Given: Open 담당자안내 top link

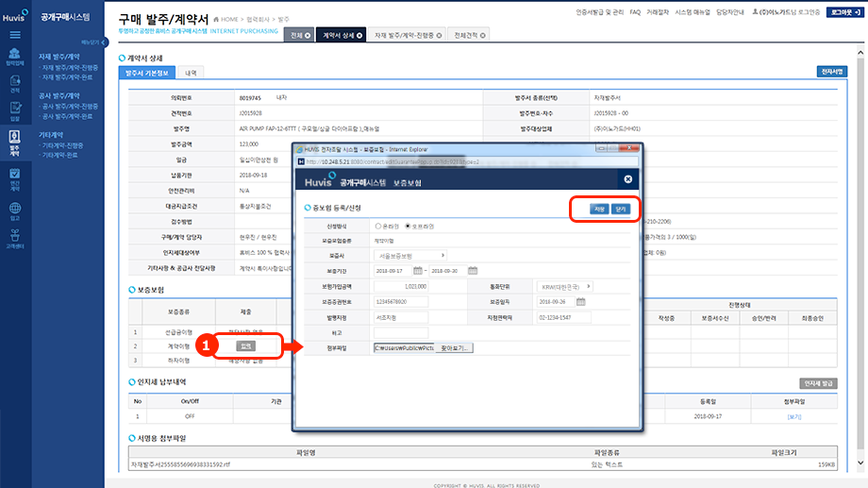Looking at the screenshot, I should 729,12.
